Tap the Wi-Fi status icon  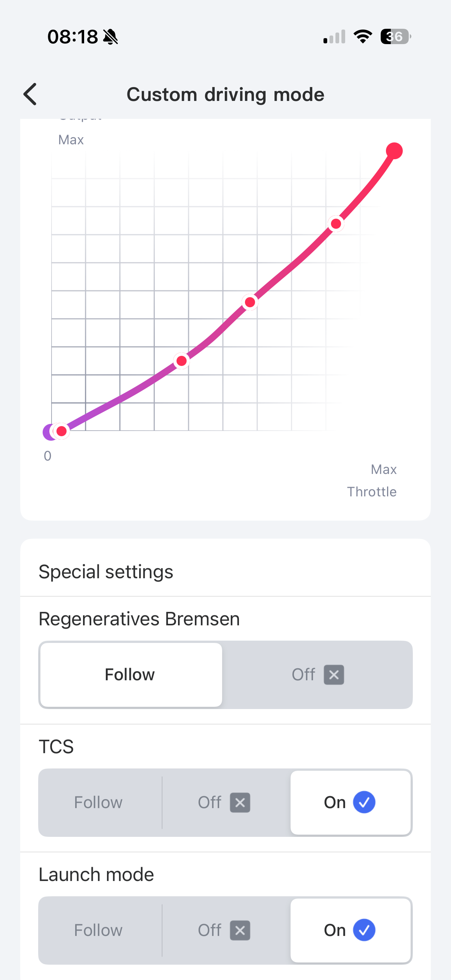coord(363,37)
